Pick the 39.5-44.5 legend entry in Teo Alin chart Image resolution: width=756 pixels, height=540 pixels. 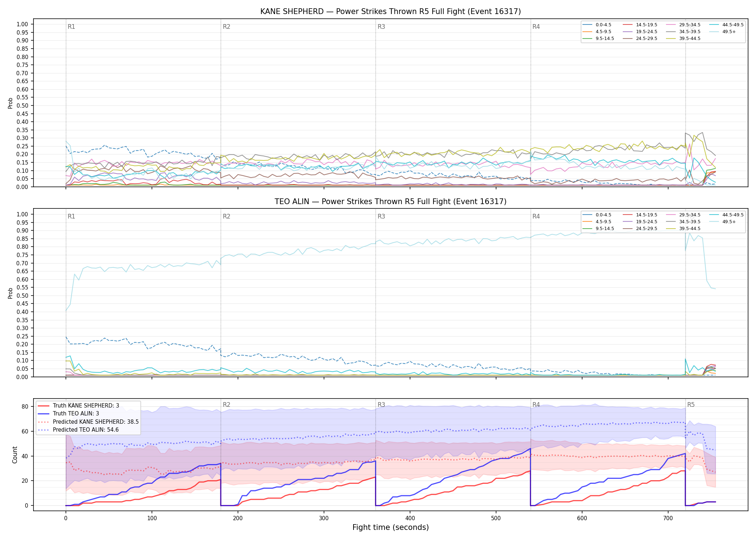pos(683,229)
